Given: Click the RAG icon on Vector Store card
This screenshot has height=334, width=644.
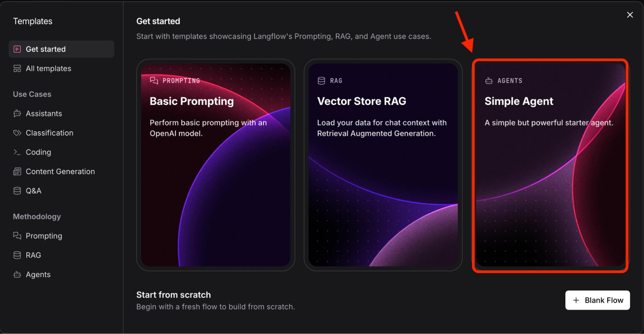Looking at the screenshot, I should (x=321, y=81).
